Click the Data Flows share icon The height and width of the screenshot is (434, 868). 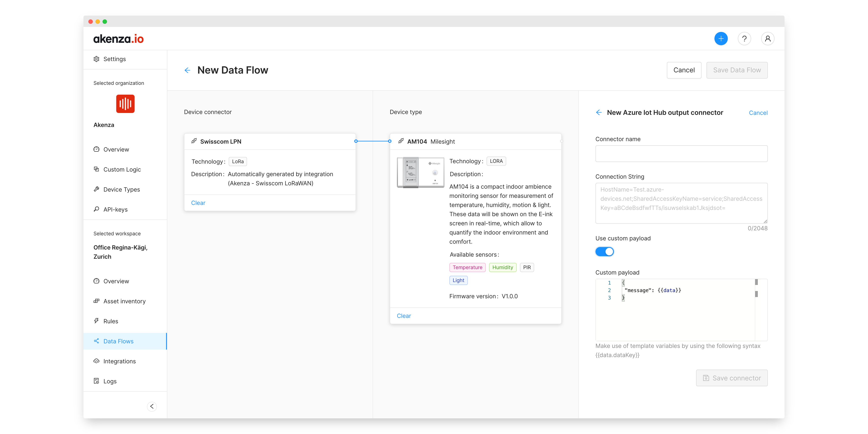point(96,341)
